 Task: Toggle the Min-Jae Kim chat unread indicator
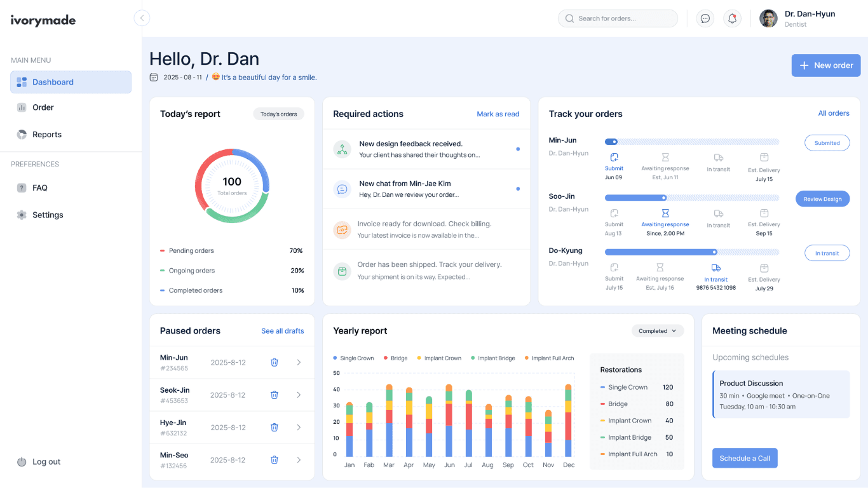(518, 189)
